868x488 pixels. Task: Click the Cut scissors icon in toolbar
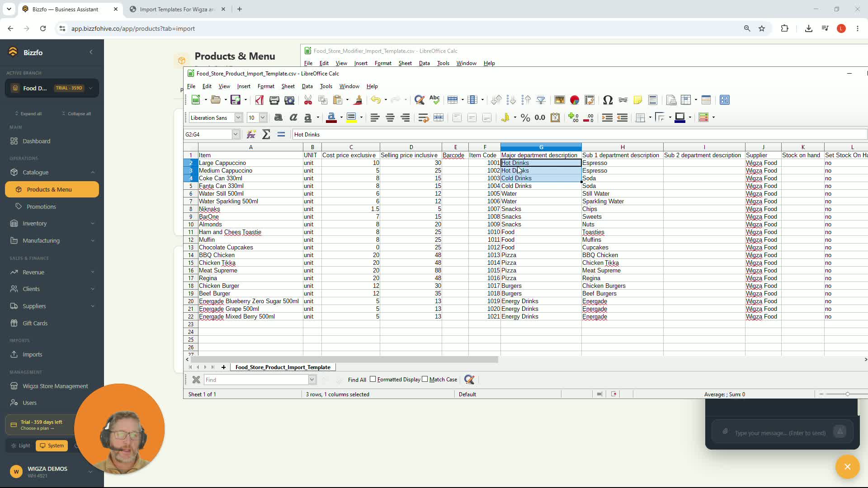click(x=308, y=100)
